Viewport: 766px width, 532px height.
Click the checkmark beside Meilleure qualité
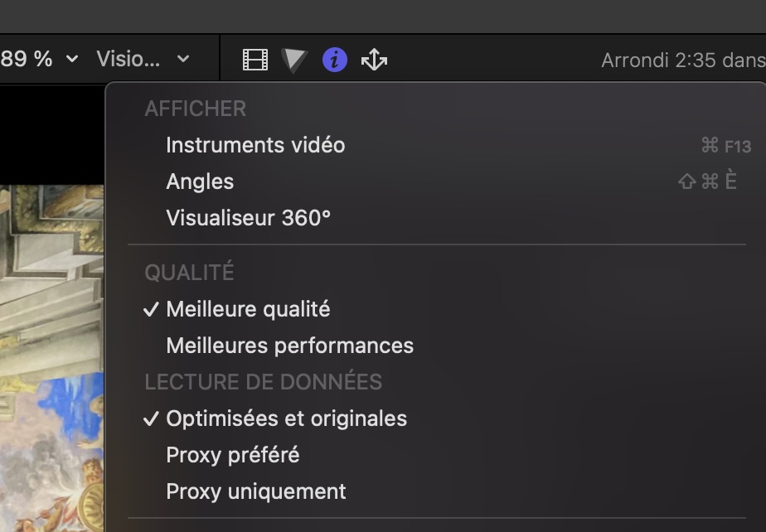coord(151,309)
